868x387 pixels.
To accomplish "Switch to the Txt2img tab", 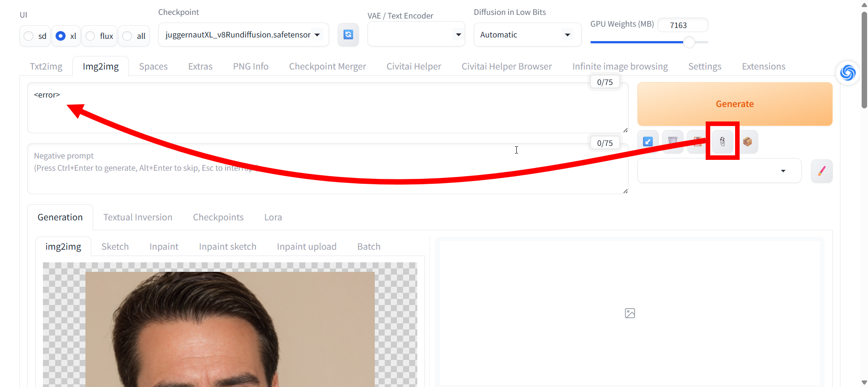I will point(46,66).
